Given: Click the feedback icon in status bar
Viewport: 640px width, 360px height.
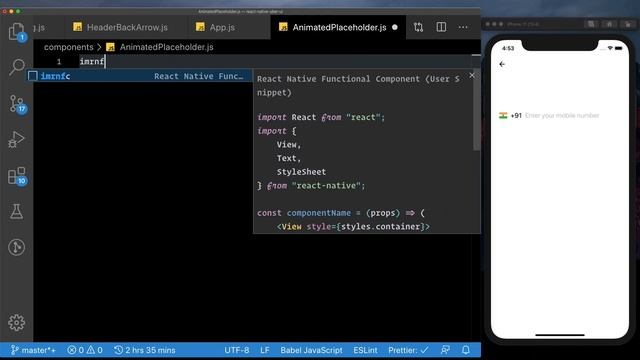Looking at the screenshot, I should click(445, 350).
